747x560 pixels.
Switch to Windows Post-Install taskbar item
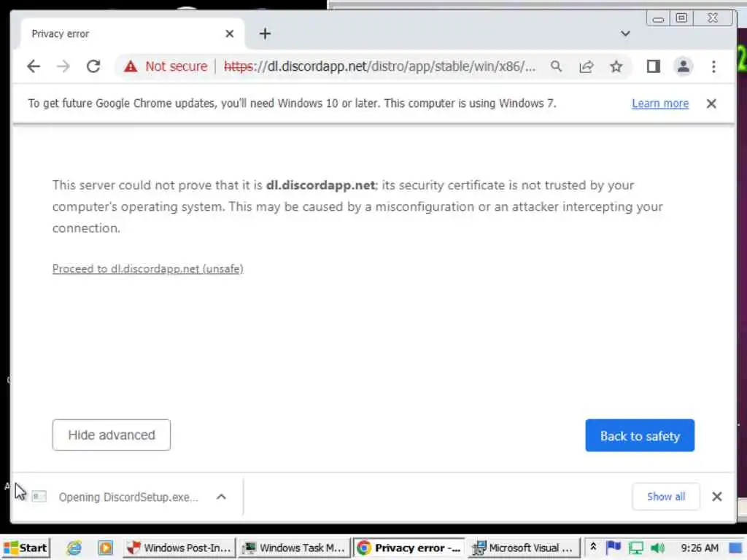click(x=179, y=548)
